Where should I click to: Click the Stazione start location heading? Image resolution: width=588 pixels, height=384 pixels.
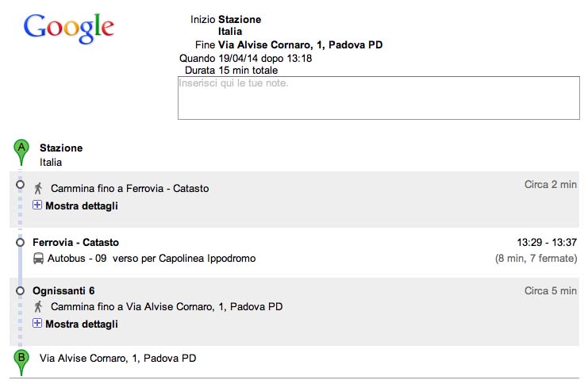coord(61,148)
